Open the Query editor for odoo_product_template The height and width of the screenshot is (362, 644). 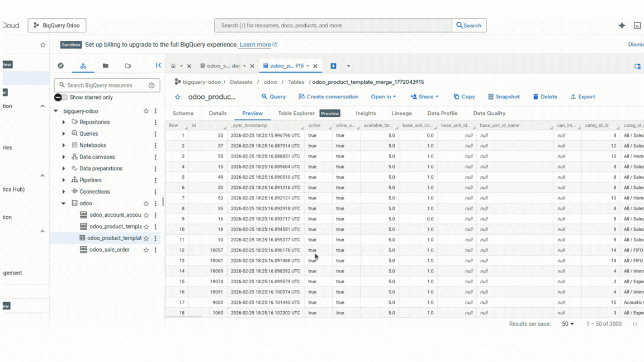(x=273, y=96)
